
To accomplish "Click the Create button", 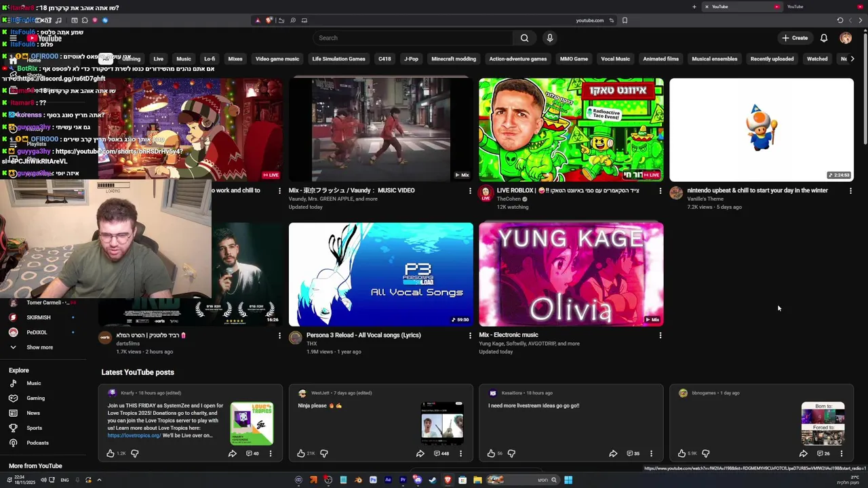I will pyautogui.click(x=795, y=38).
